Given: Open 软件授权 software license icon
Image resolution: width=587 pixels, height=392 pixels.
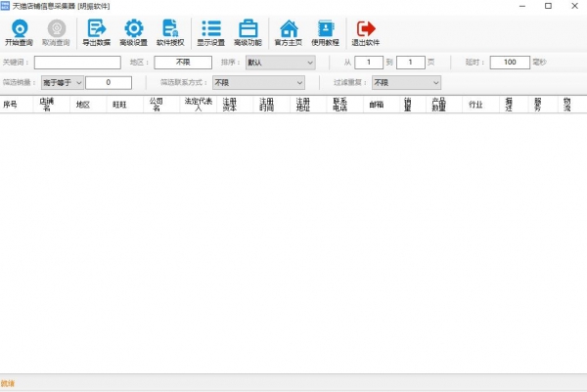Looking at the screenshot, I should click(x=170, y=32).
